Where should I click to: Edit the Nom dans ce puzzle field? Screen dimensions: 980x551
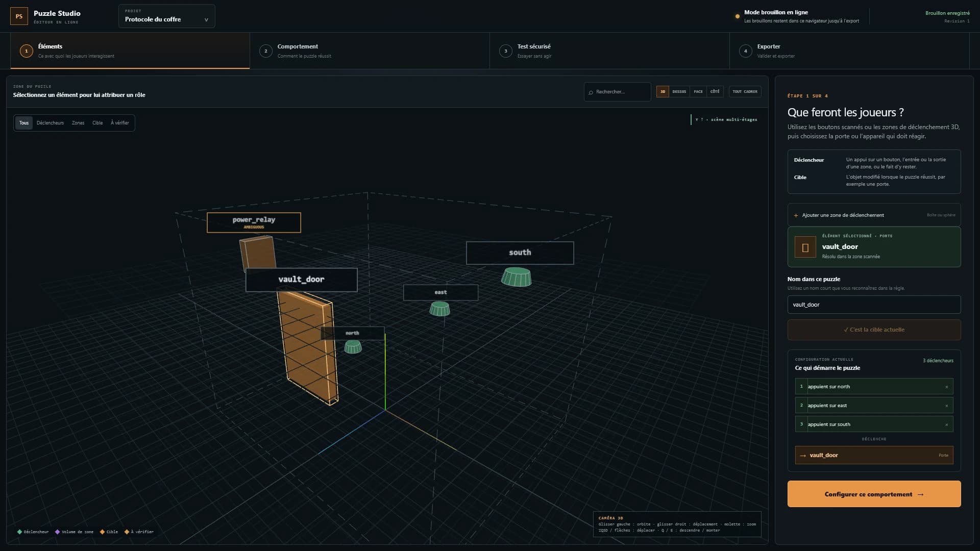[874, 305]
